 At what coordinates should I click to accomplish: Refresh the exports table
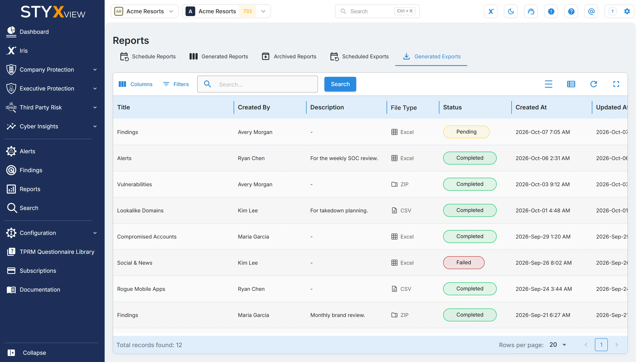pos(593,84)
